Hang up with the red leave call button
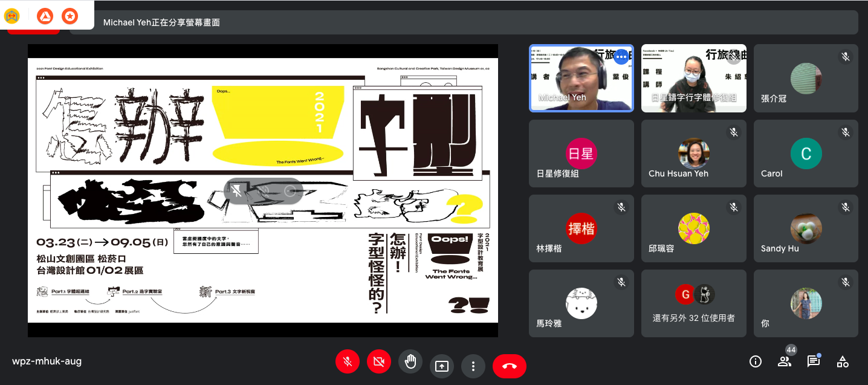This screenshot has height=385, width=868. [x=509, y=366]
